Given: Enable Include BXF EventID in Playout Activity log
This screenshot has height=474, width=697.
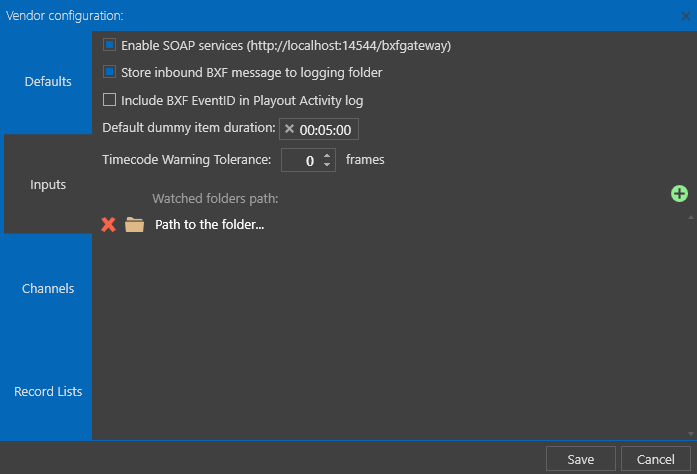Looking at the screenshot, I should click(109, 100).
